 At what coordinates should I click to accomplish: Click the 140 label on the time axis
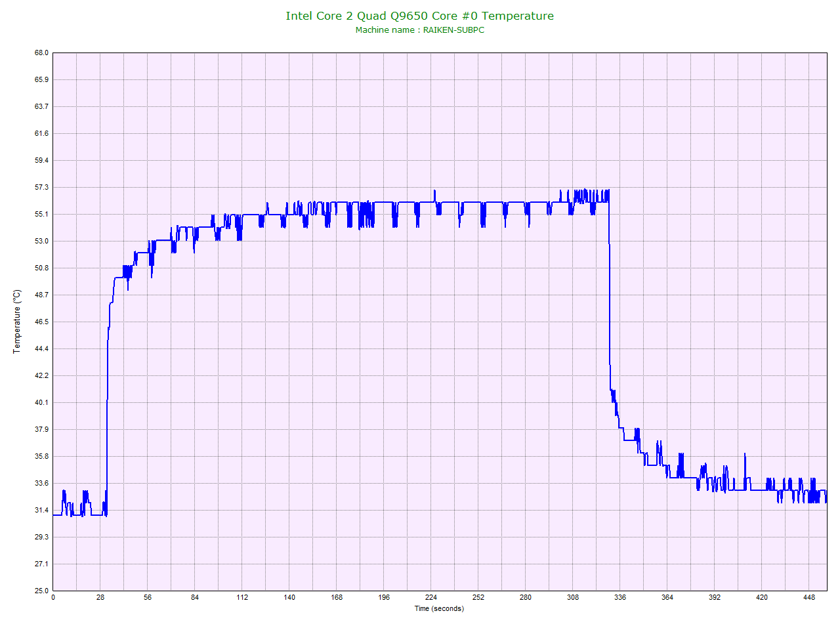click(289, 597)
